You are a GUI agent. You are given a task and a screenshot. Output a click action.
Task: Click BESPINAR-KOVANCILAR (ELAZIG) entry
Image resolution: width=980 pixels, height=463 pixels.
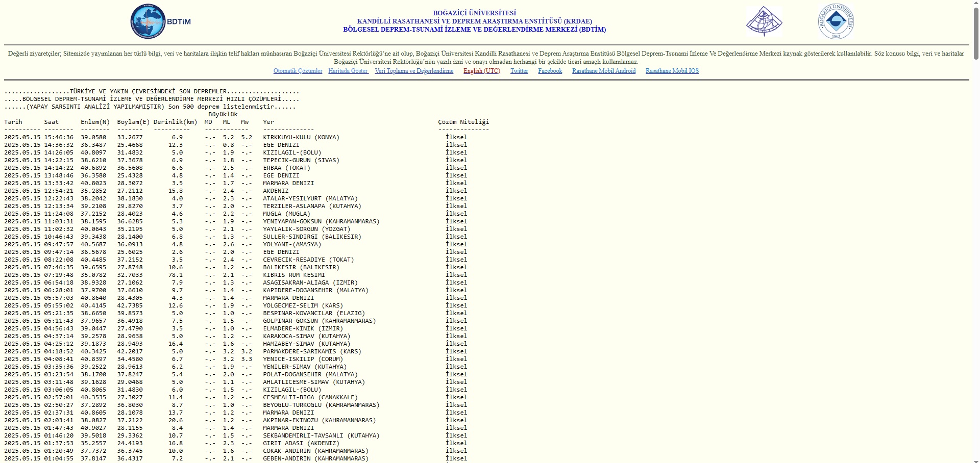click(x=314, y=313)
